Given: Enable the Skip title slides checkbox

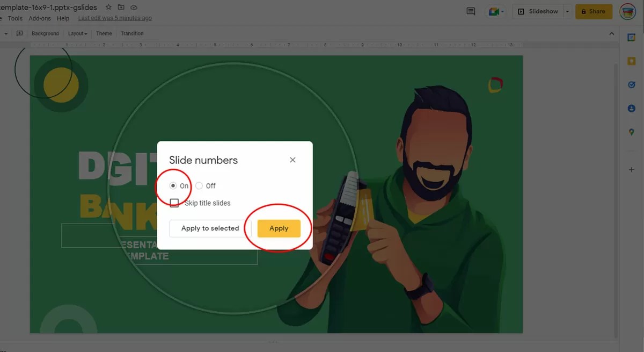Looking at the screenshot, I should pos(174,203).
